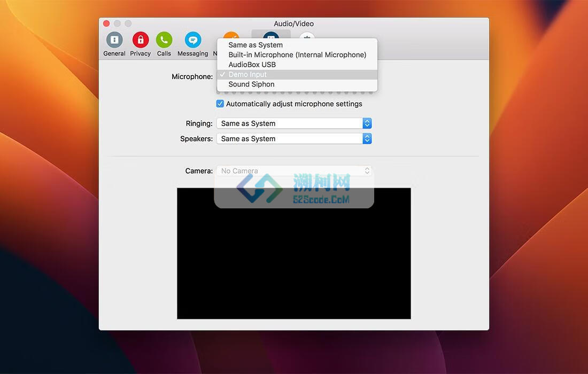Open the disabled Camera dropdown
The width and height of the screenshot is (588, 374).
pyautogui.click(x=294, y=171)
